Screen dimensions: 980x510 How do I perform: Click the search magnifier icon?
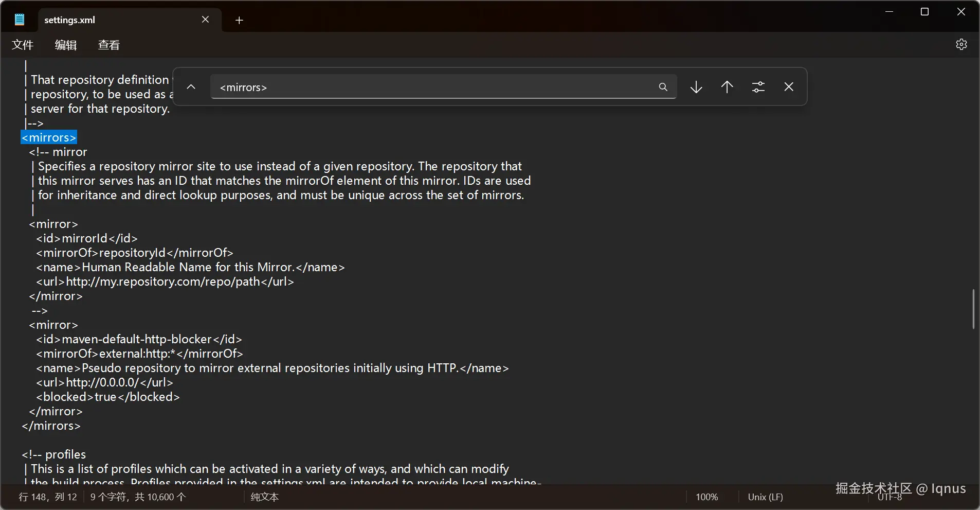point(663,87)
